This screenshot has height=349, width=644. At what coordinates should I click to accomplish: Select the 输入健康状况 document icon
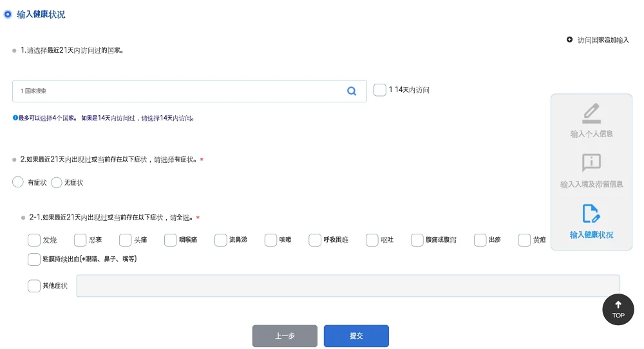click(591, 214)
